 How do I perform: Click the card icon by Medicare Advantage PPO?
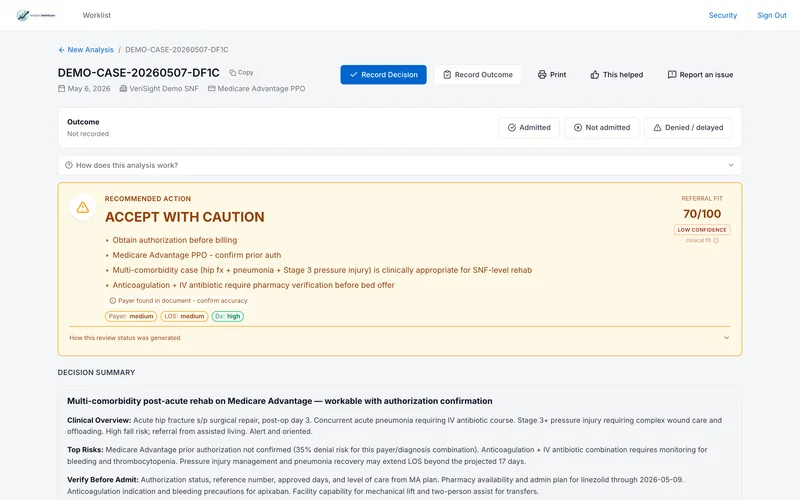click(211, 88)
